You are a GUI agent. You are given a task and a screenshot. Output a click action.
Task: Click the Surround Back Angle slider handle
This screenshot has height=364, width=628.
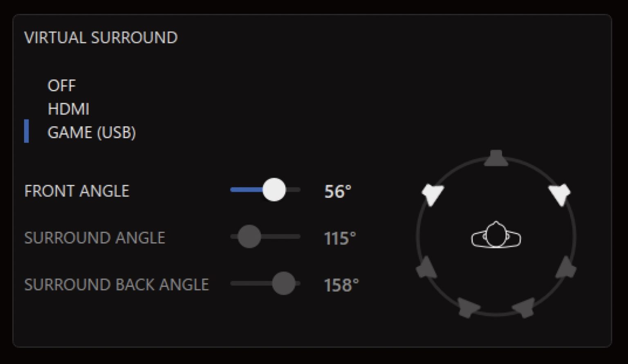283,283
